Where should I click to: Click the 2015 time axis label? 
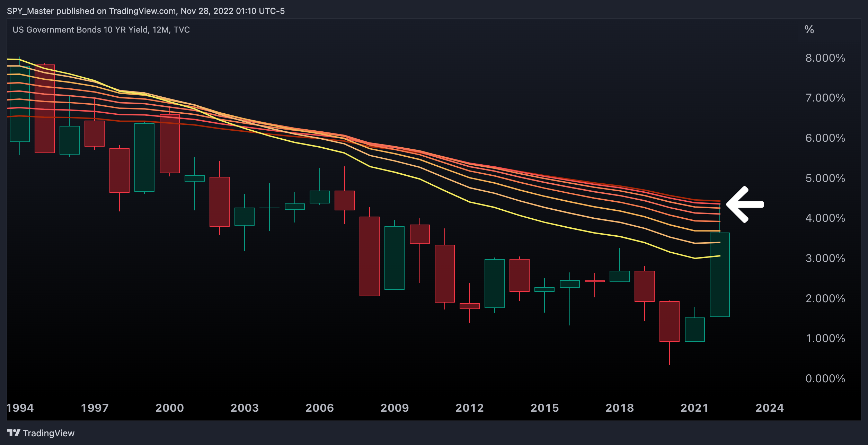[x=544, y=408]
